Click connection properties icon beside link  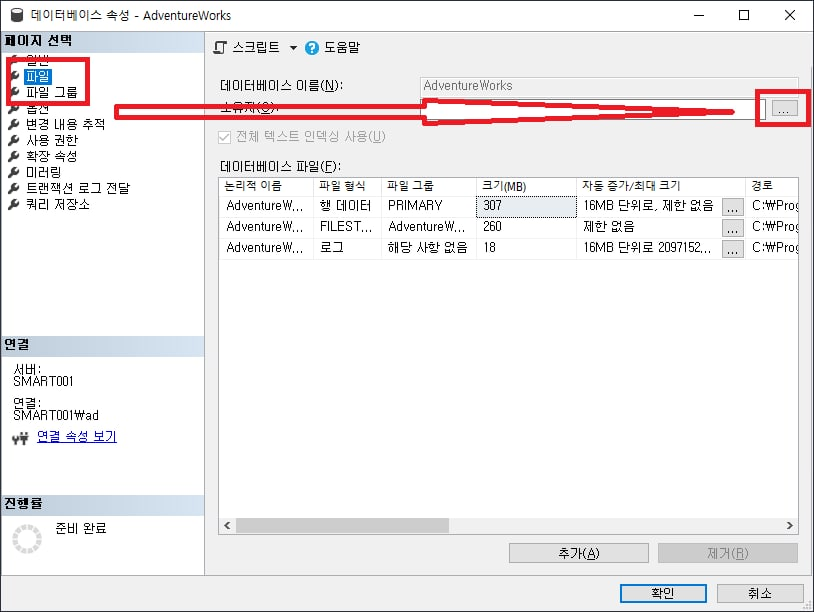(x=20, y=439)
